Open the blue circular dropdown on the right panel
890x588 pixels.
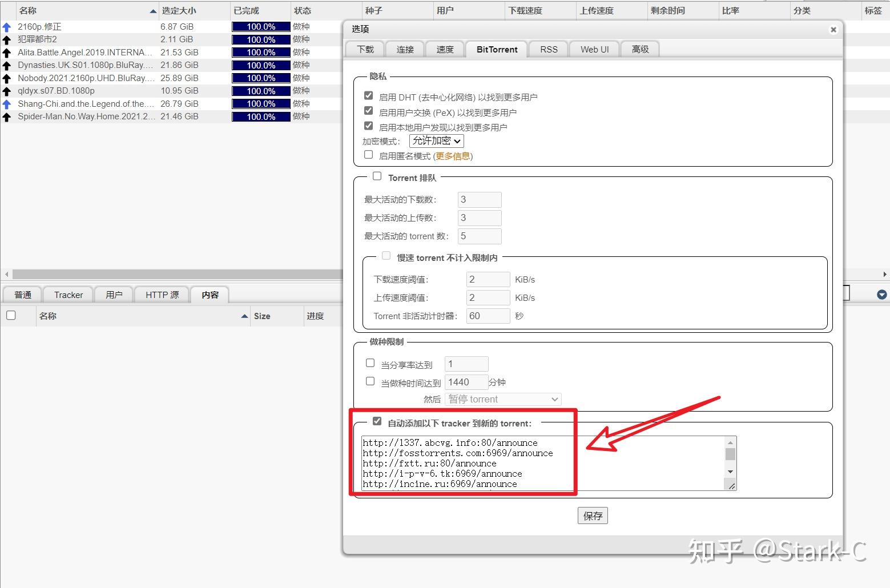coord(881,294)
